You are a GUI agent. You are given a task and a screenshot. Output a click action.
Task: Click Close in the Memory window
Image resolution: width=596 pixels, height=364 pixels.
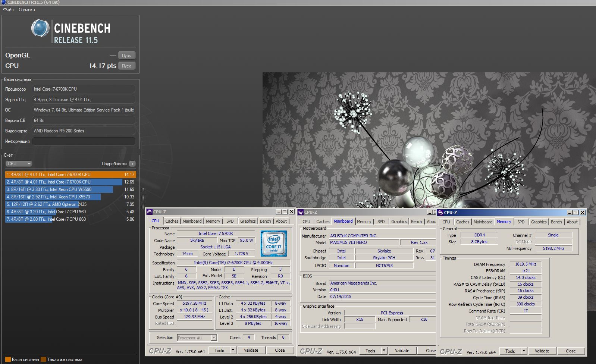click(x=571, y=351)
